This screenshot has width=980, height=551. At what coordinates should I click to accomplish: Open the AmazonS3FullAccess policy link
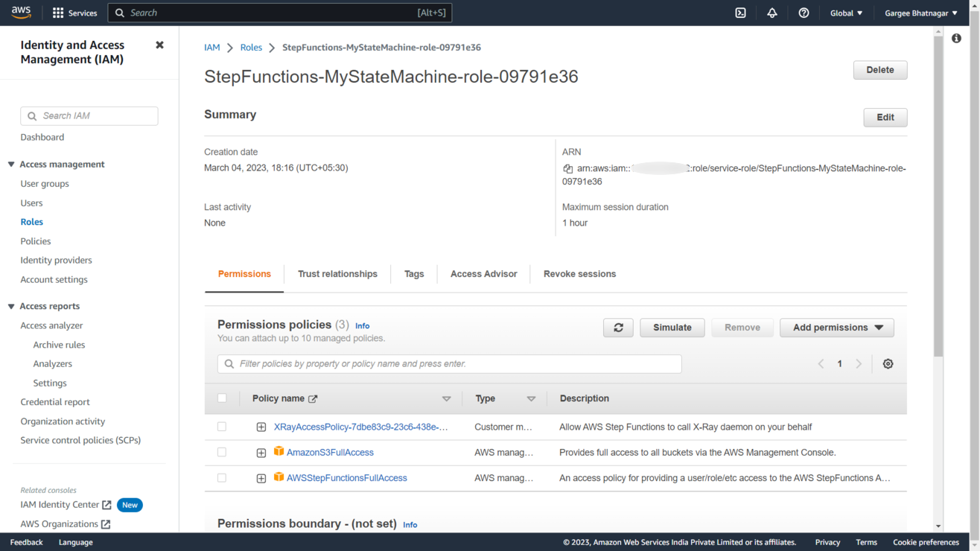(x=330, y=453)
